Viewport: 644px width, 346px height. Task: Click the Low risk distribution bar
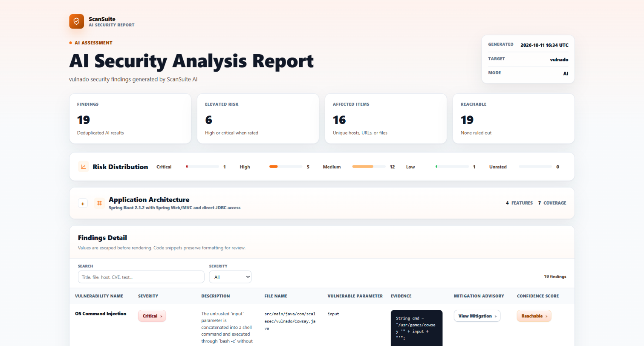click(x=452, y=167)
